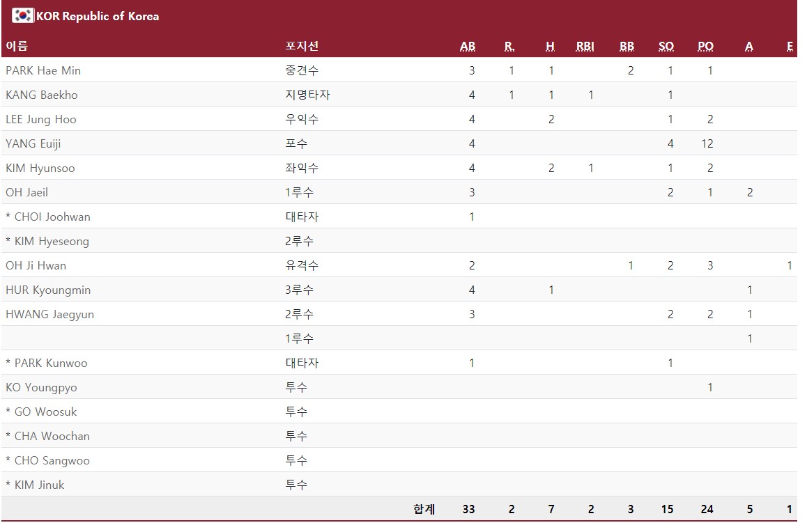
Task: Click the H column header
Action: coord(550,46)
